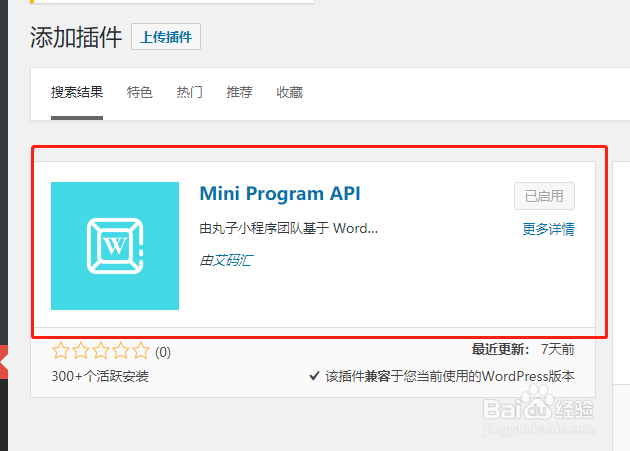Screen dimensions: 630x451
Task: Open the 更多详情 more details link
Action: [x=548, y=229]
